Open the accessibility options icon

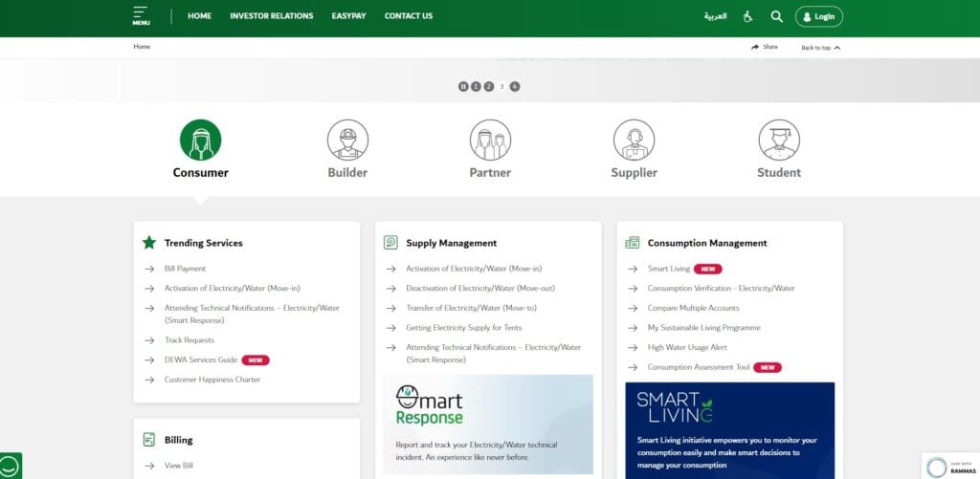pyautogui.click(x=747, y=17)
